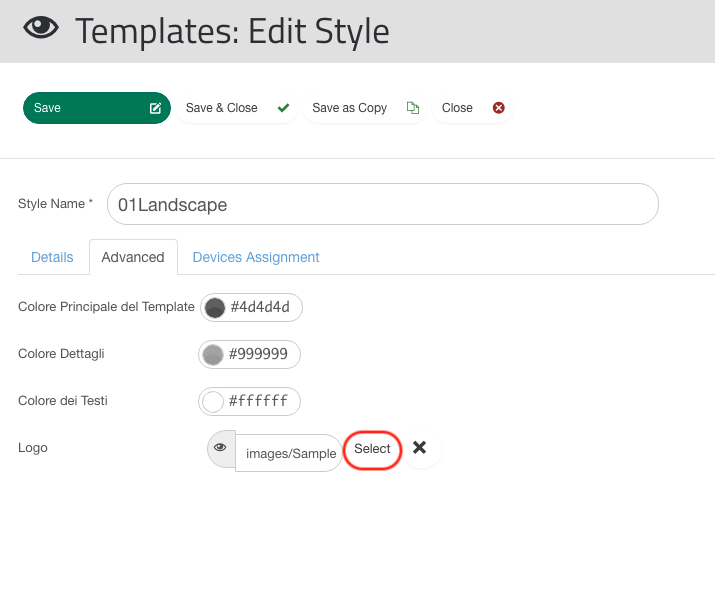Clear the Logo image with X icon
Screen dimensions: 715x595
(420, 448)
